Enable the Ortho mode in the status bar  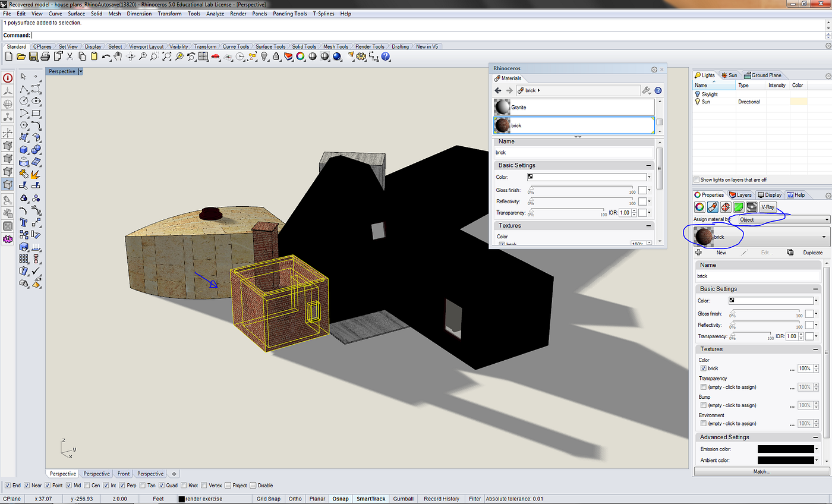coord(295,499)
